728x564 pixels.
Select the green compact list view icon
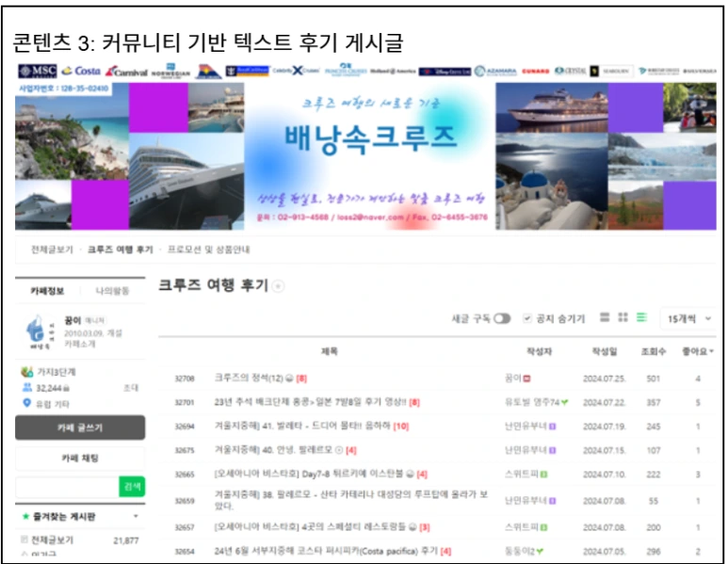tap(641, 317)
